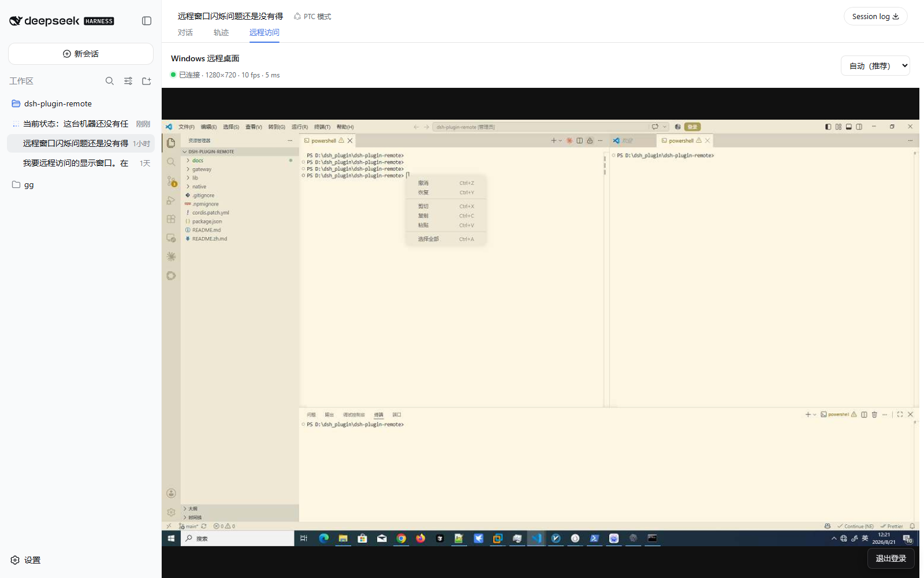Choose 粘贴 from the context menu

point(446,225)
